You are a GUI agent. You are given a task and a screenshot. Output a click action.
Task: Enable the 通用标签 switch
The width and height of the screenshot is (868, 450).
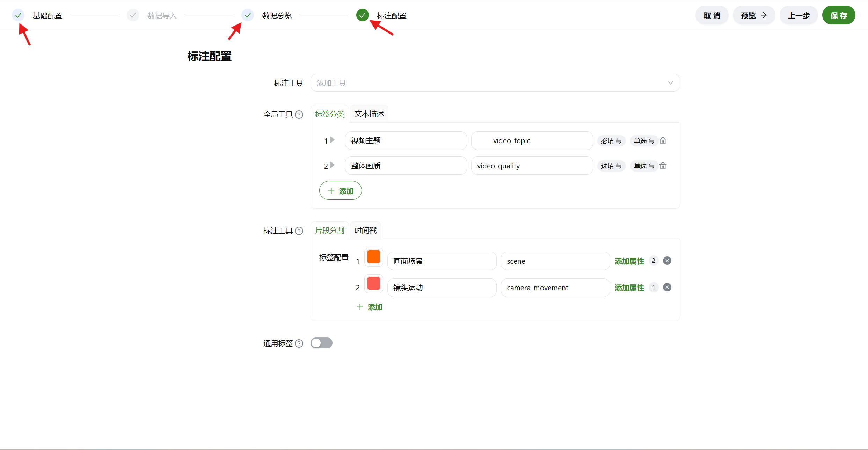pos(321,343)
